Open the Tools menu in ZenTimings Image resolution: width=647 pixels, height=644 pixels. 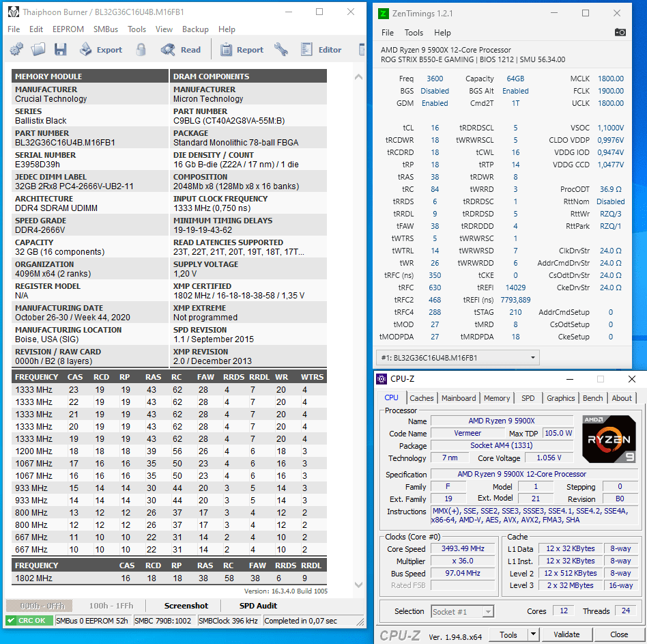(414, 33)
